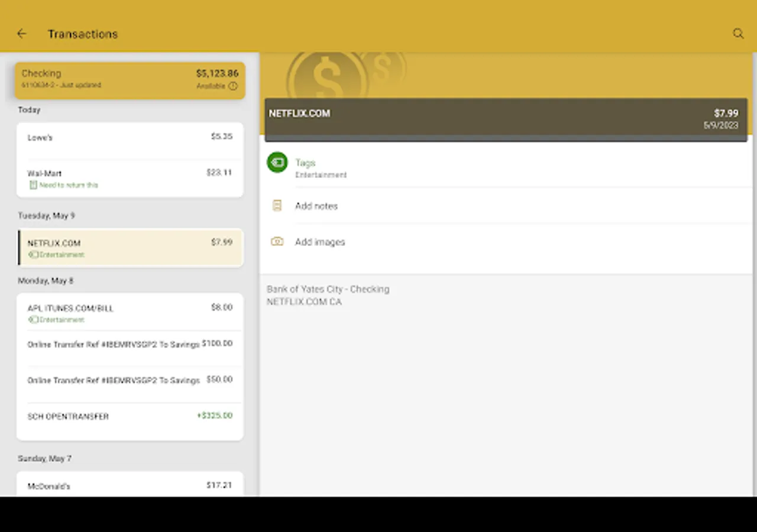
Task: Click the 'Monday, May 8' date header
Action: (46, 281)
